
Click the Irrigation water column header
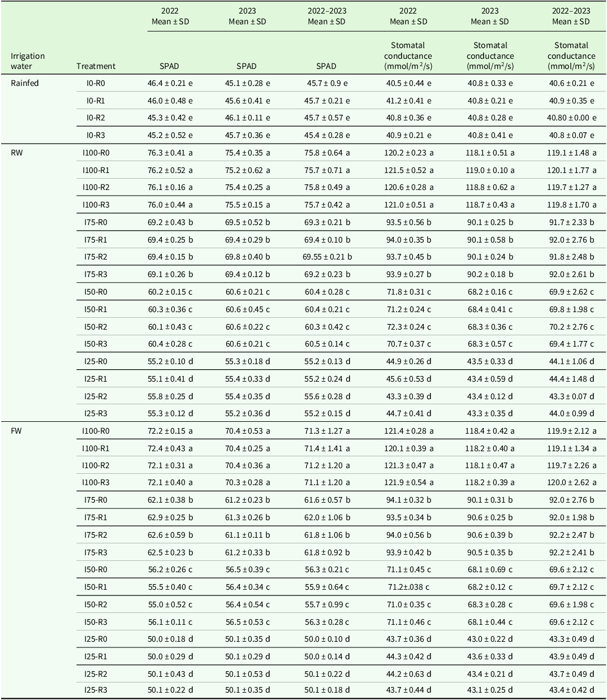pyautogui.click(x=28, y=61)
